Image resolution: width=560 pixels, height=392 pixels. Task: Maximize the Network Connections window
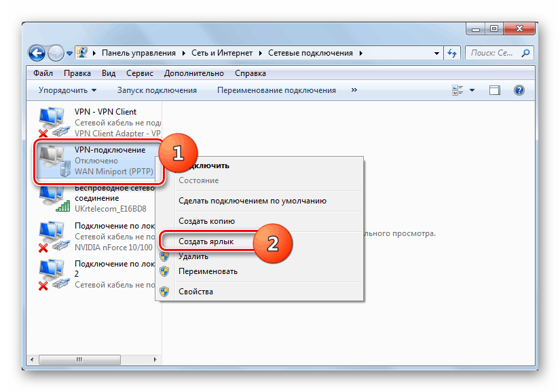pyautogui.click(x=494, y=29)
